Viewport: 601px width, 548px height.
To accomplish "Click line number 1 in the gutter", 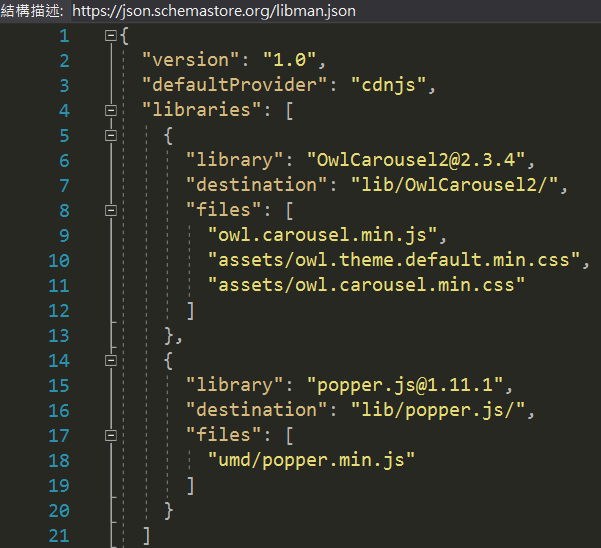I will [x=64, y=36].
